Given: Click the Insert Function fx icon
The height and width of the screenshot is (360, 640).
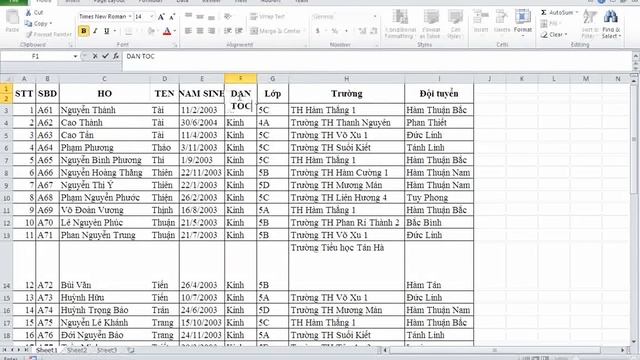Looking at the screenshot, I should click(x=116, y=56).
